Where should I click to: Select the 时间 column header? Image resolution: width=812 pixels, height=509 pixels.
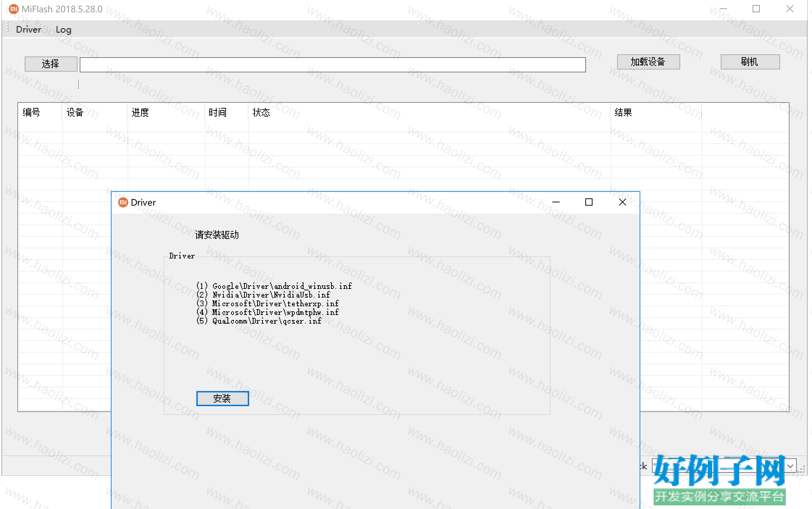(x=227, y=112)
